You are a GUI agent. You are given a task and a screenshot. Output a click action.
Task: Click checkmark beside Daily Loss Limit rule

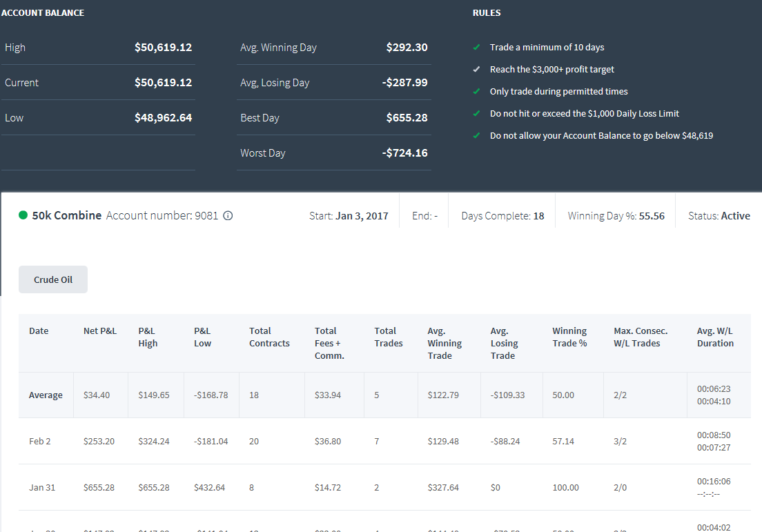click(477, 113)
